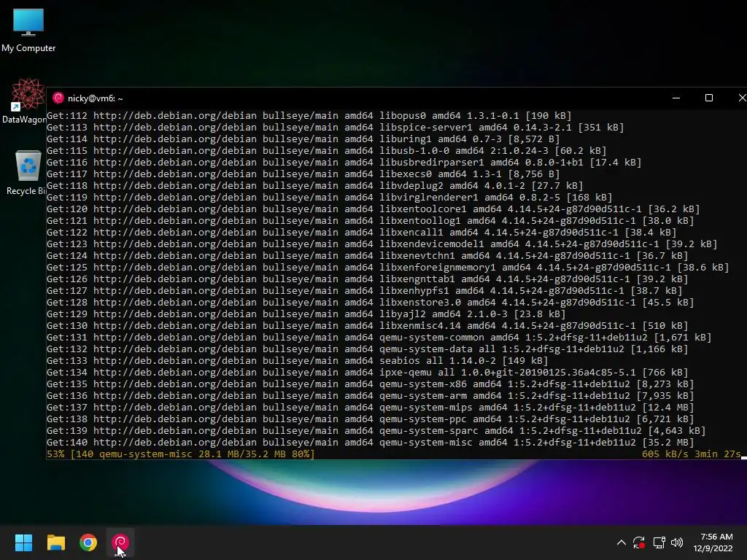Click the Get:112 libopus0 line
The image size is (747, 560).
pos(309,116)
